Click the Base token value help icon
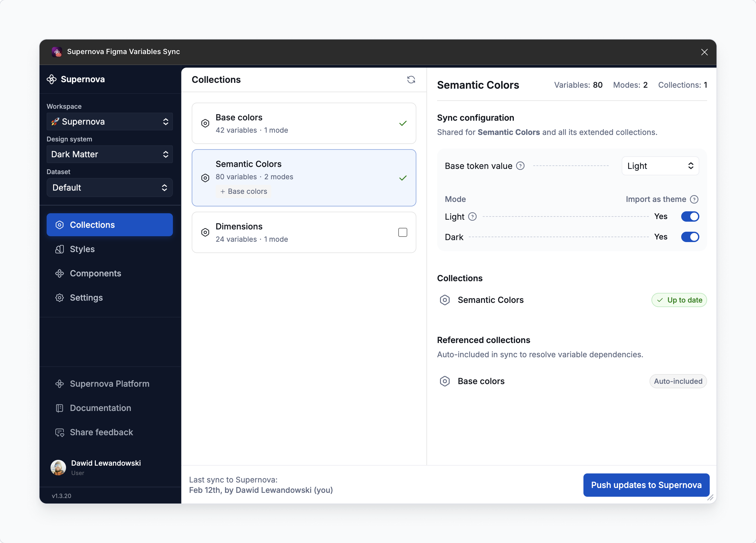 pos(520,166)
